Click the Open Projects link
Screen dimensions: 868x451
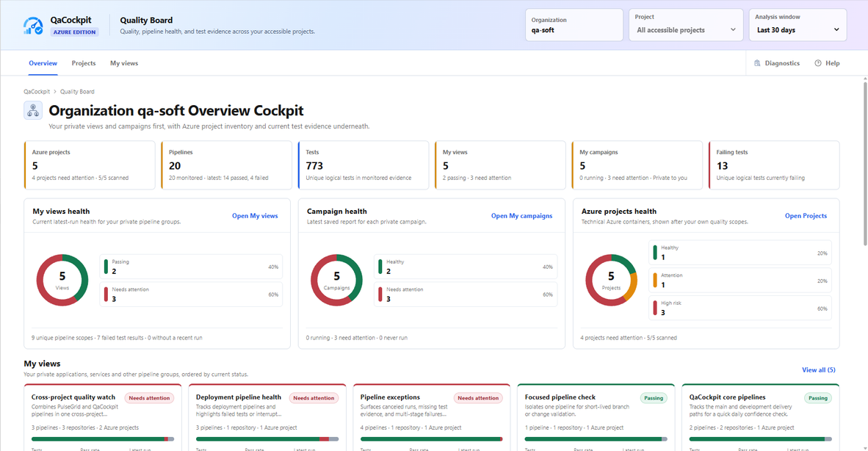[x=806, y=216]
